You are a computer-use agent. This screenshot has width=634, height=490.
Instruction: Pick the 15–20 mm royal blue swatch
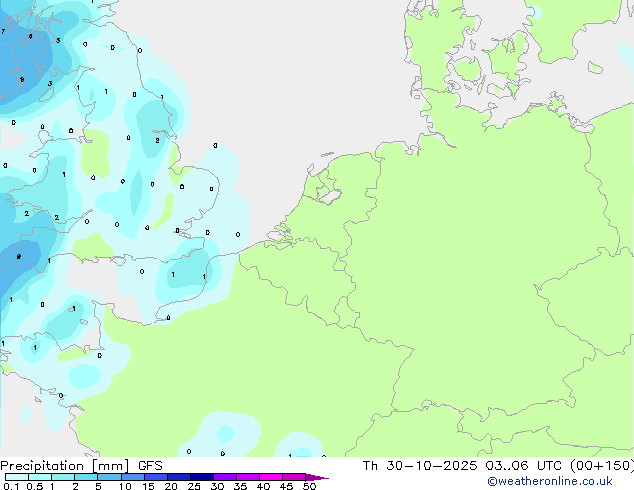tap(155, 477)
